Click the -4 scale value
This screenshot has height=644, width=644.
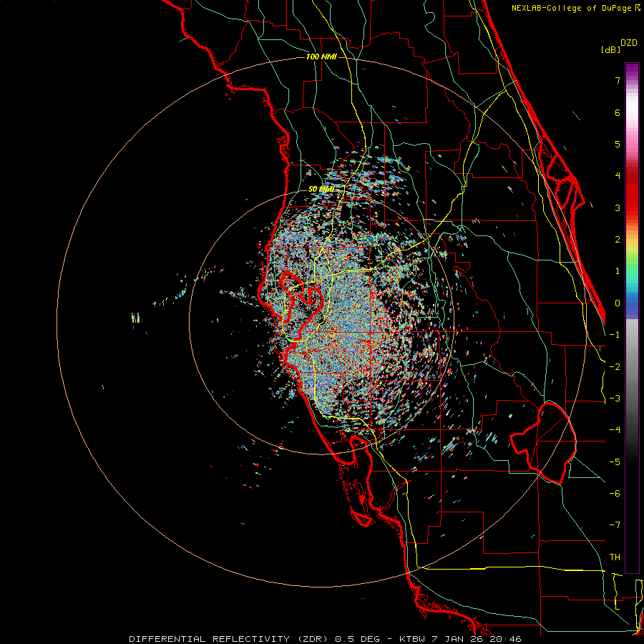[x=615, y=430]
